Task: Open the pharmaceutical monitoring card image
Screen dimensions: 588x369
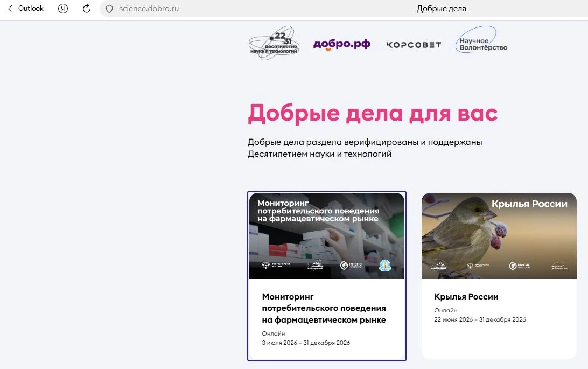Action: coord(327,236)
